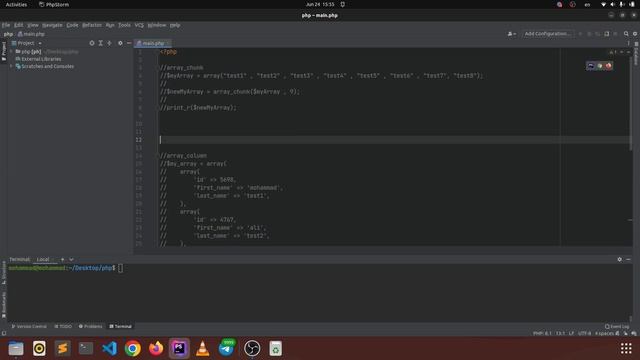Toggle tool window quick access in status bar corner
The height and width of the screenshot is (360, 640).
point(4,333)
